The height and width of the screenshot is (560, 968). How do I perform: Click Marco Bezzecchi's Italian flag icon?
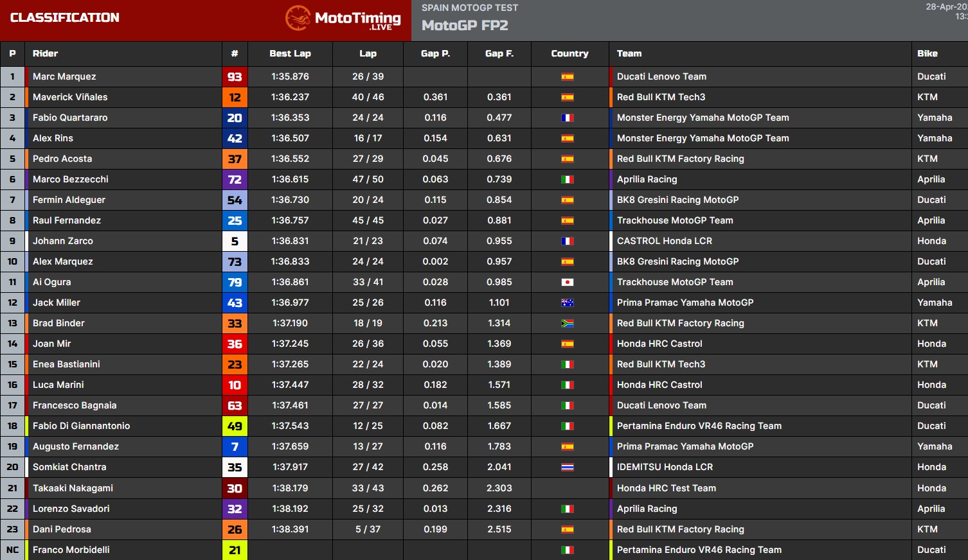point(567,180)
